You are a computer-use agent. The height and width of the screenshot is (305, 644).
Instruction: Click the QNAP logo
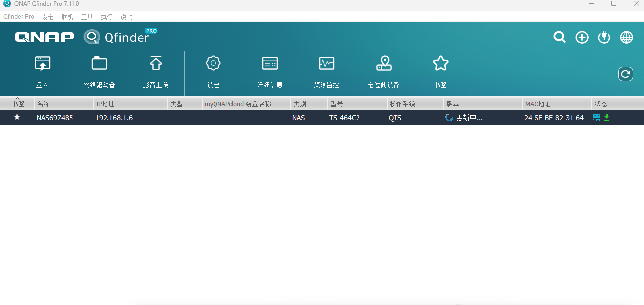(x=44, y=37)
